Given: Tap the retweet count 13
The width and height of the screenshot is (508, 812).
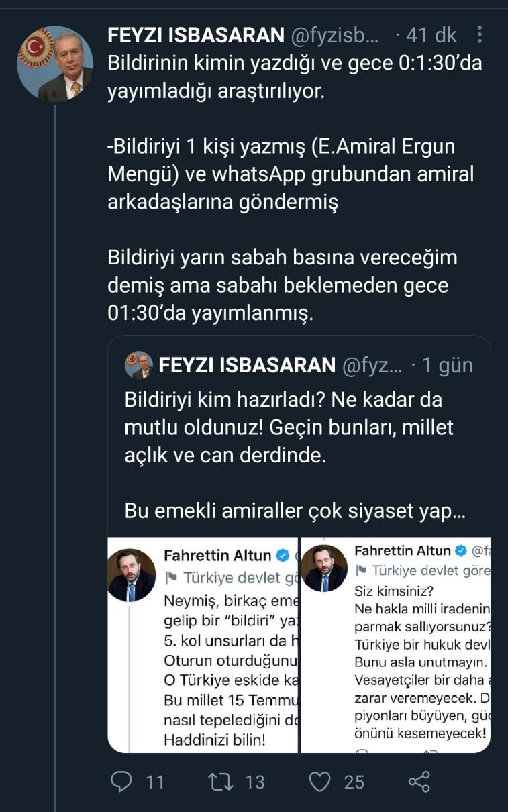Looking at the screenshot, I should (254, 782).
